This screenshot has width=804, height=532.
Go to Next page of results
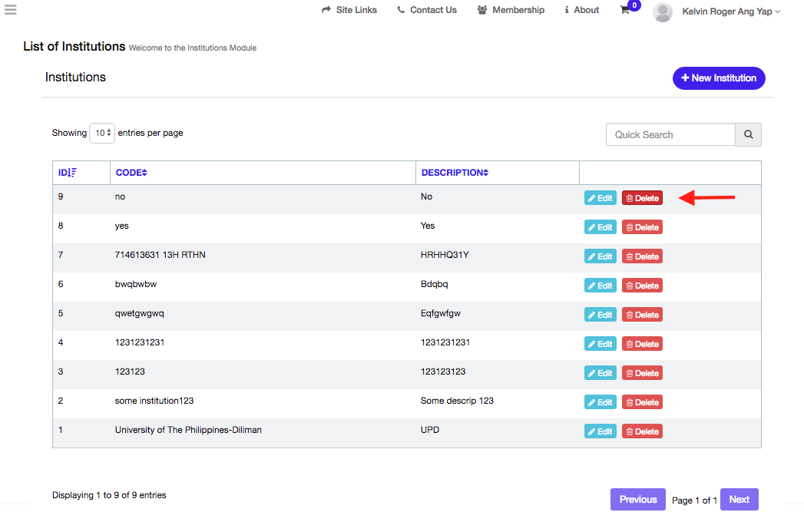click(x=739, y=499)
